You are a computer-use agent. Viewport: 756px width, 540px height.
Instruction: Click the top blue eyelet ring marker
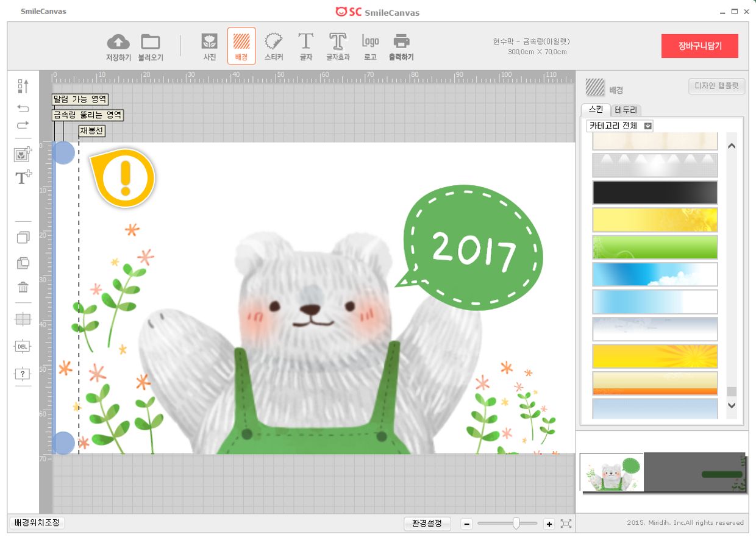(63, 152)
